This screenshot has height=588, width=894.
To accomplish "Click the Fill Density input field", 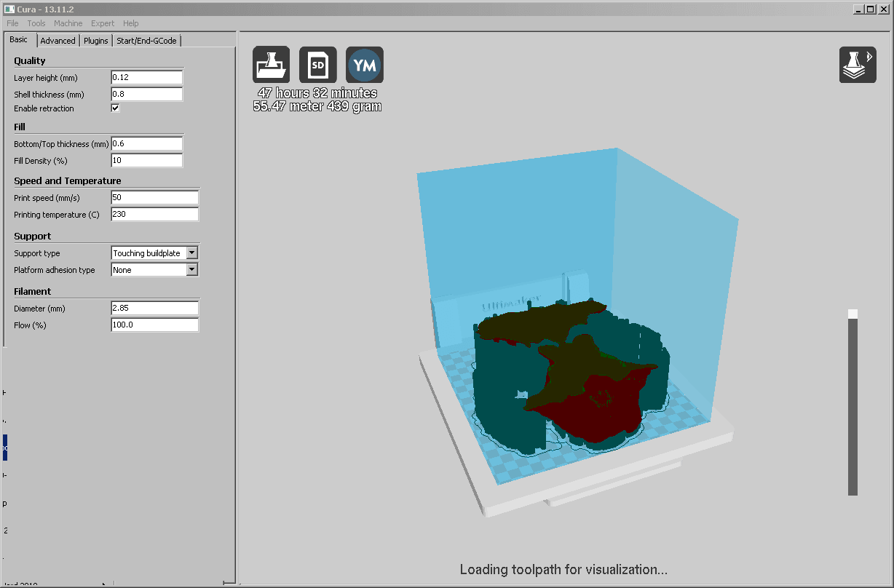I will tap(146, 160).
